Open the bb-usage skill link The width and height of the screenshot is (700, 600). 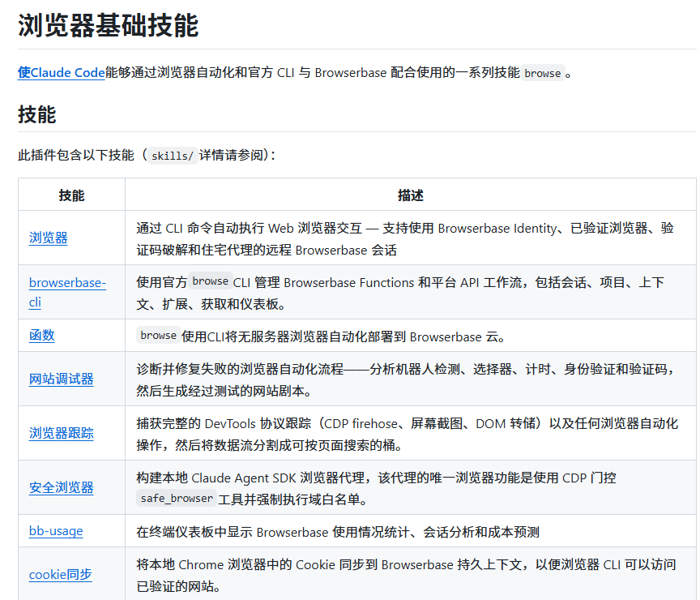56,531
